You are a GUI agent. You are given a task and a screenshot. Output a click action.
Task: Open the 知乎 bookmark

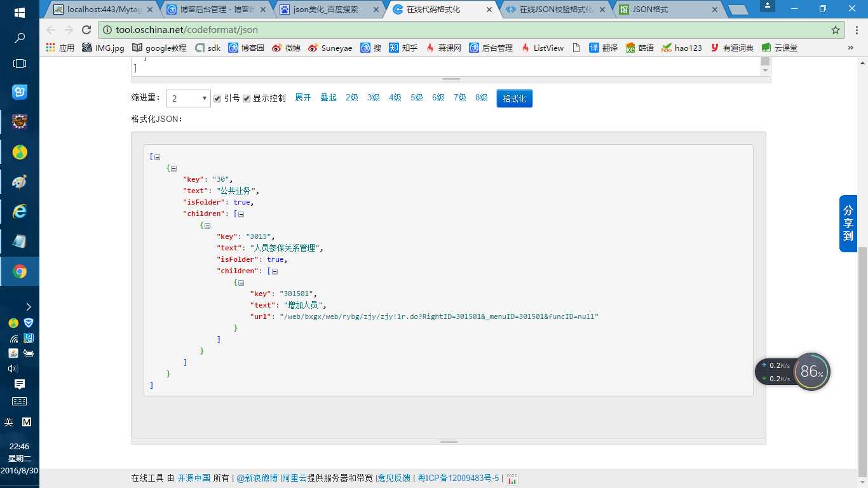point(403,48)
